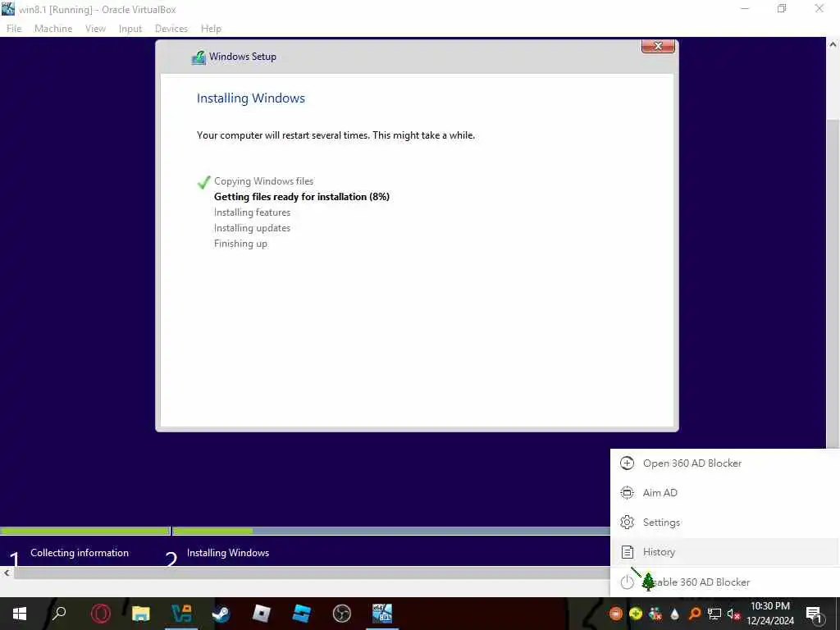Open Roblox Studio from the taskbar
840x630 pixels.
[302, 614]
